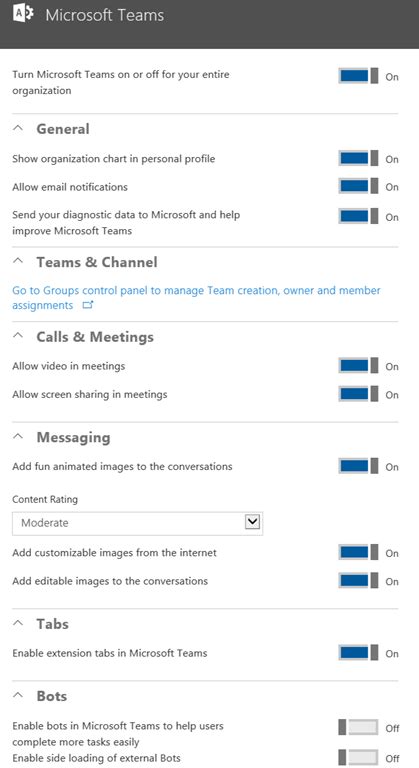The image size is (419, 768).
Task: Switch off Allow screen sharing in meetings
Action: coord(358,394)
